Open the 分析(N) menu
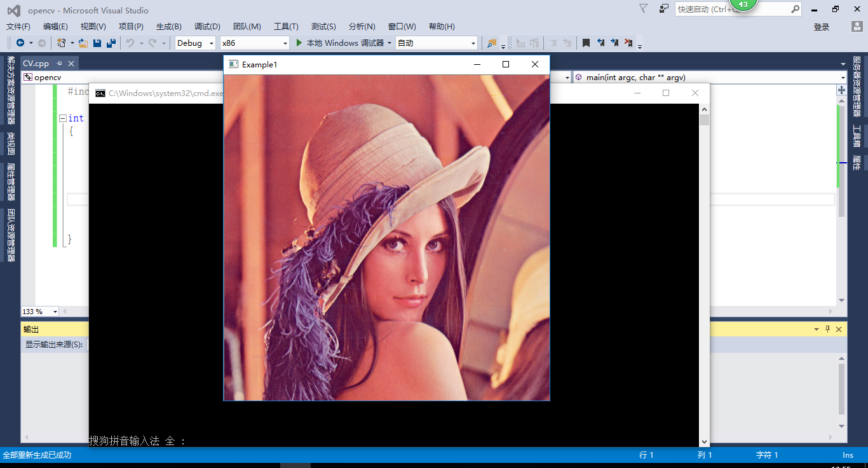The width and height of the screenshot is (868, 468). point(362,26)
